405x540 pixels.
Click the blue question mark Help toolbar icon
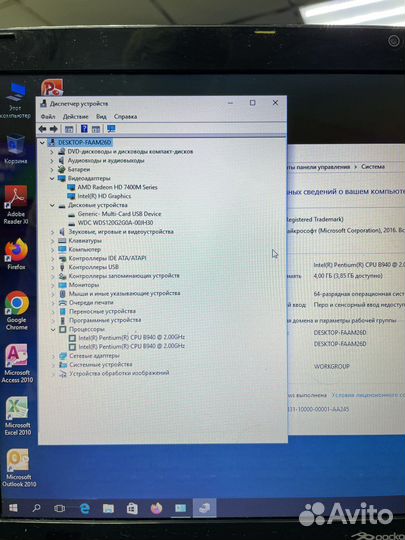[x=84, y=129]
